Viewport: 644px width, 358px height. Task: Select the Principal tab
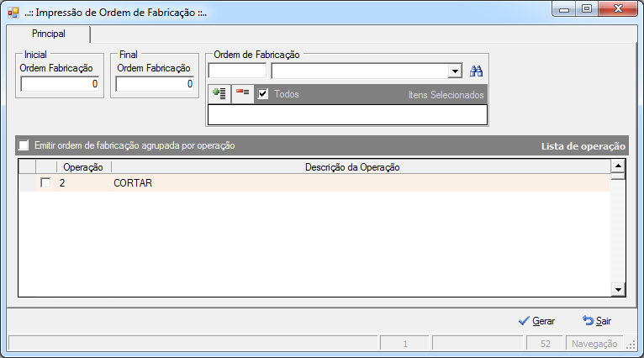pyautogui.click(x=49, y=34)
